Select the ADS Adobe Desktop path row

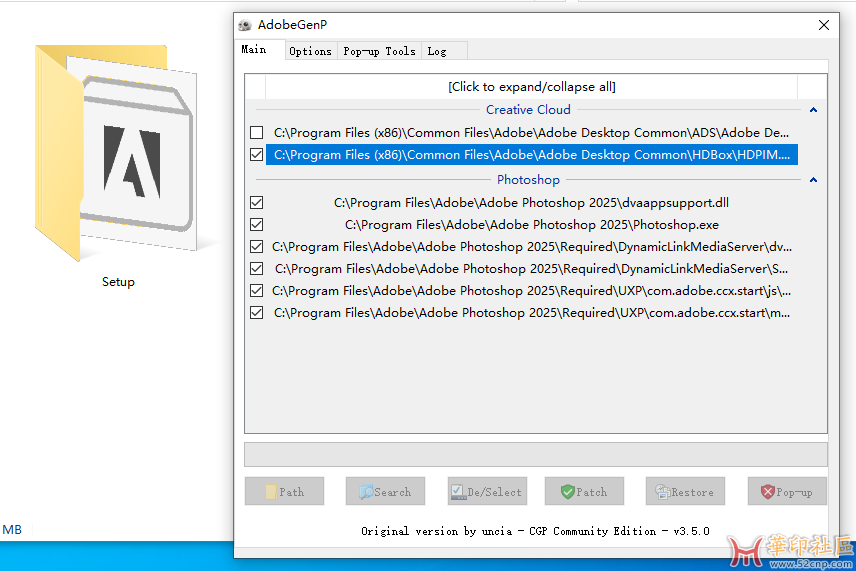coord(532,133)
